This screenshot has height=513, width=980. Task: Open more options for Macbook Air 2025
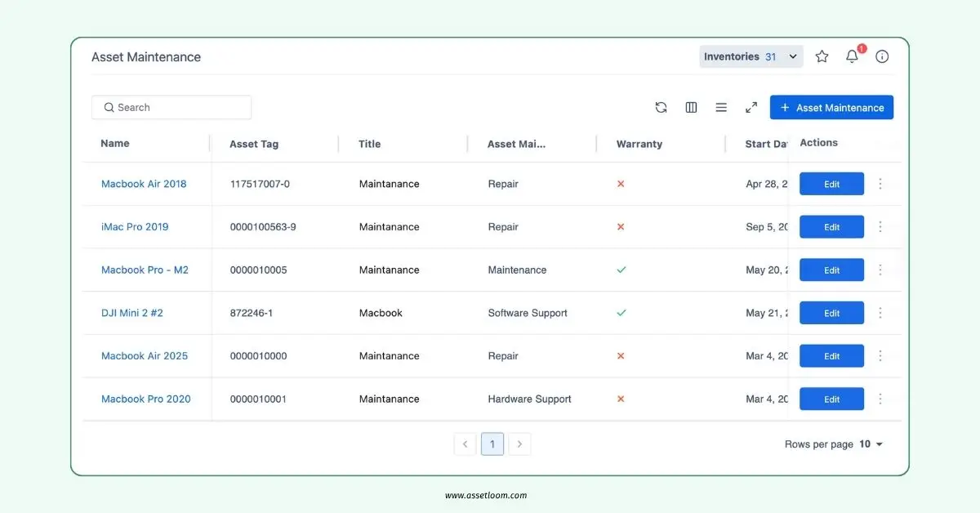[x=880, y=356]
